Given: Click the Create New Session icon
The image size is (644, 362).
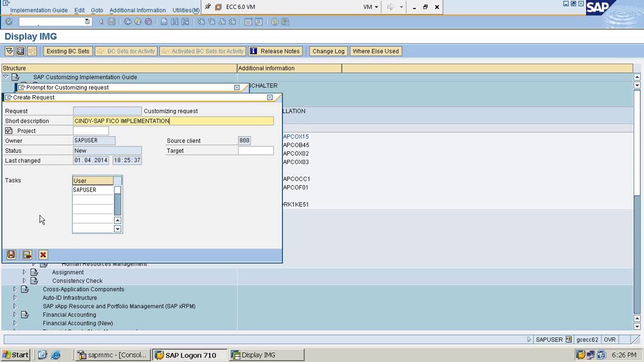Looking at the screenshot, I should point(248,22).
